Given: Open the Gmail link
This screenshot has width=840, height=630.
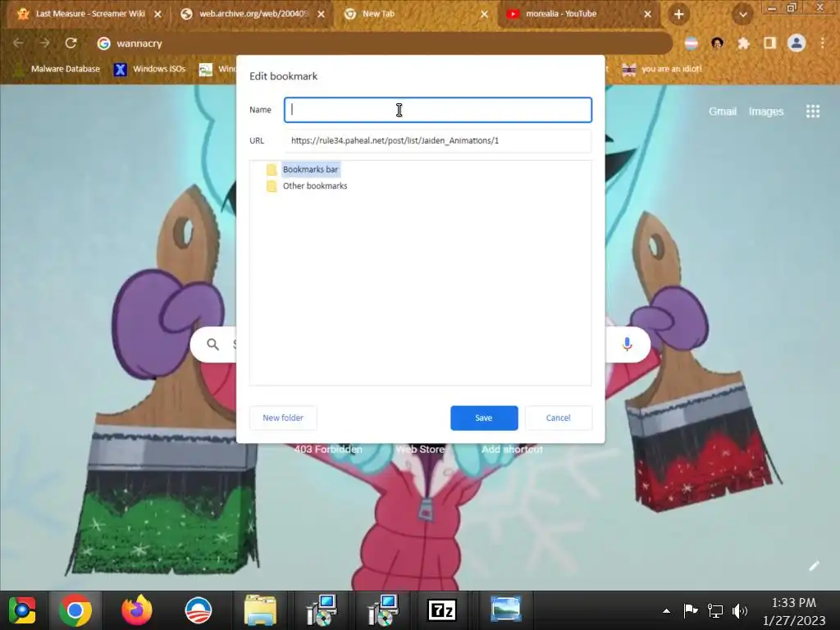Looking at the screenshot, I should pos(722,112).
